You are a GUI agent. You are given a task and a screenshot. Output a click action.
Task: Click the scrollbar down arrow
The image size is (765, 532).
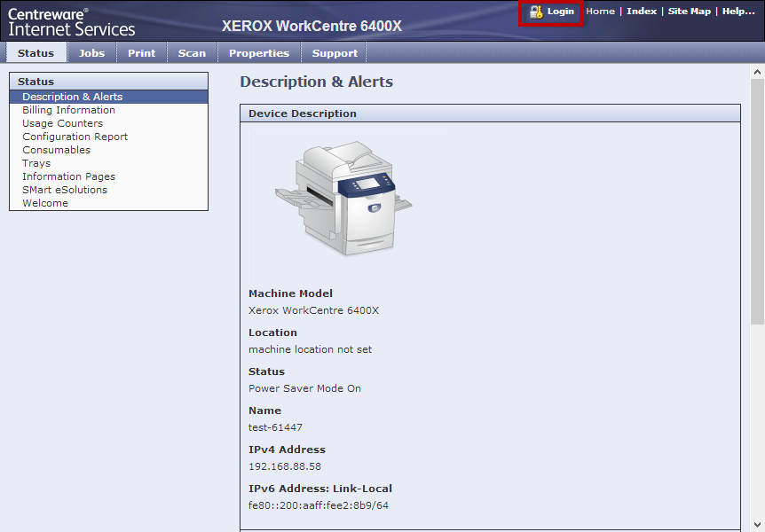(757, 524)
